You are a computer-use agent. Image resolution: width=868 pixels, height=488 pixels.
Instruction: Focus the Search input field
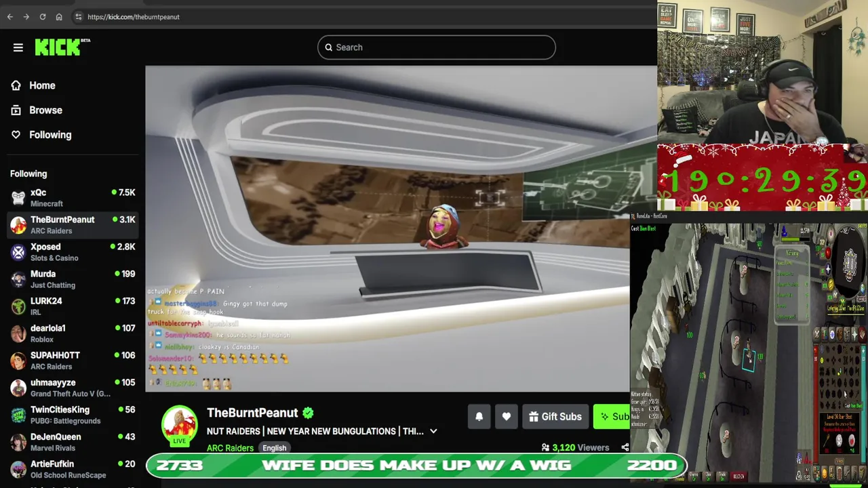[436, 47]
